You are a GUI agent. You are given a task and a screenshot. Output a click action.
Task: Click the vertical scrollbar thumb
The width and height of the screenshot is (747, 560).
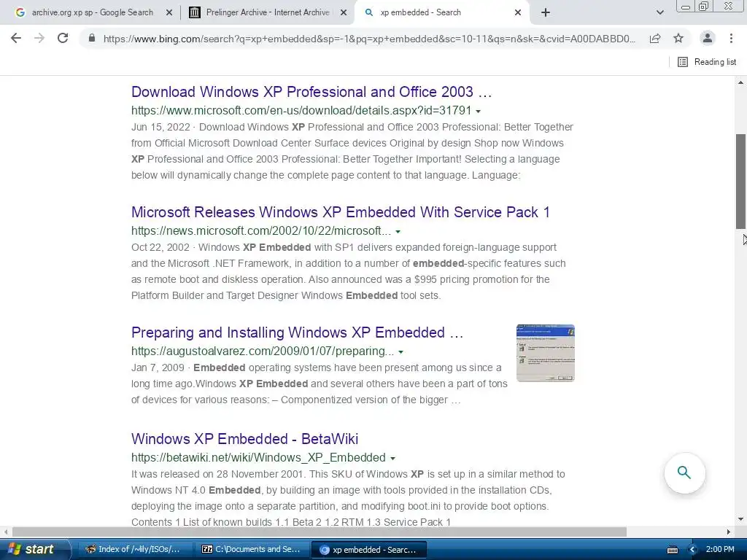[740, 182]
